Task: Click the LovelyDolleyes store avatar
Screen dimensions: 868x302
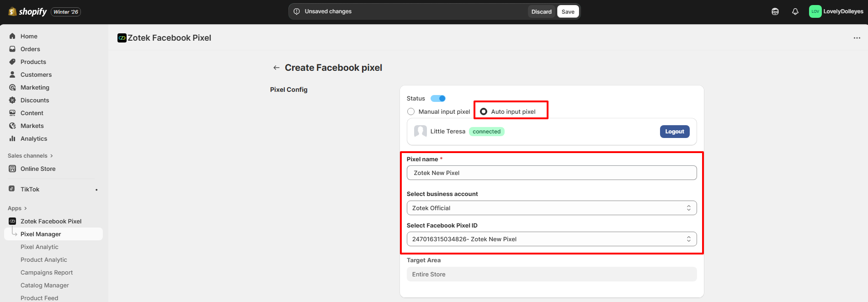Action: [815, 12]
